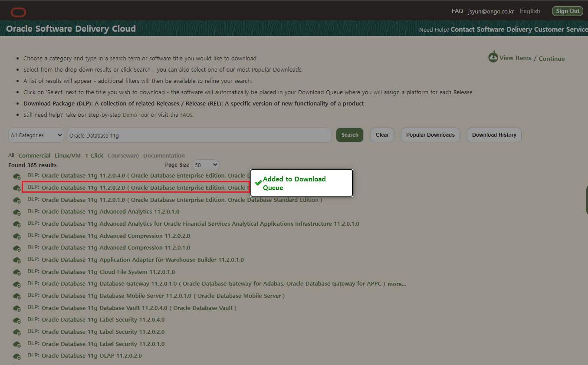Image resolution: width=588 pixels, height=365 pixels.
Task: Click cloud icon beside OLAP 11.2.0.2.0
Action: pos(17,356)
